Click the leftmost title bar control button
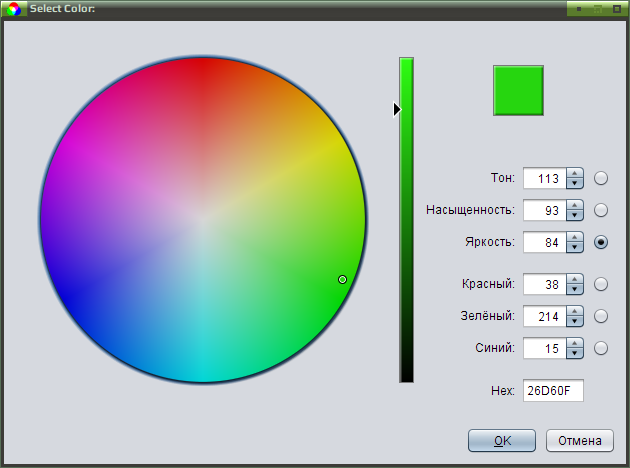630x468 pixels. 579,9
